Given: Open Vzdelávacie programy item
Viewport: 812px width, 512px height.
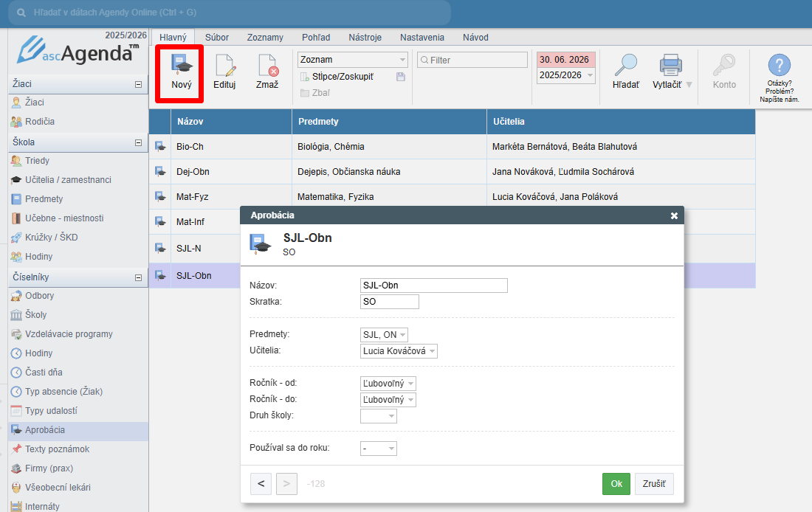Looking at the screenshot, I should pyautogui.click(x=69, y=334).
